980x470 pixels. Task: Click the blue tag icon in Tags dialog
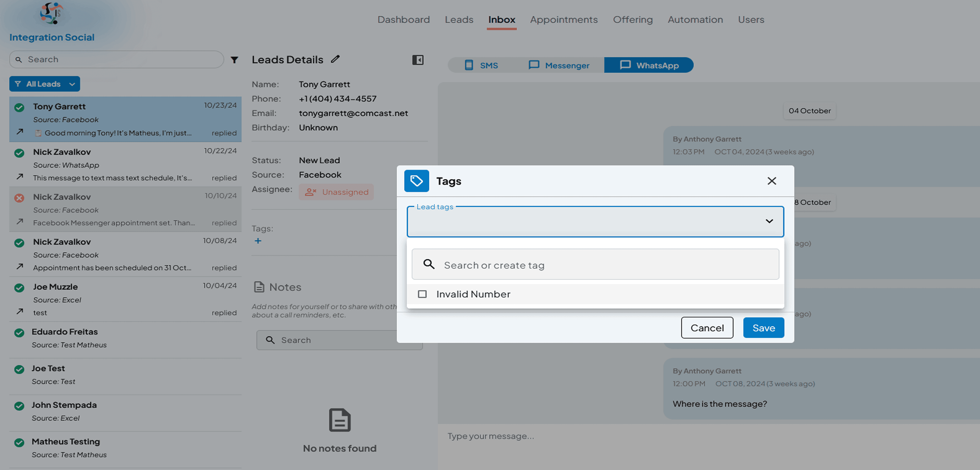[416, 181]
